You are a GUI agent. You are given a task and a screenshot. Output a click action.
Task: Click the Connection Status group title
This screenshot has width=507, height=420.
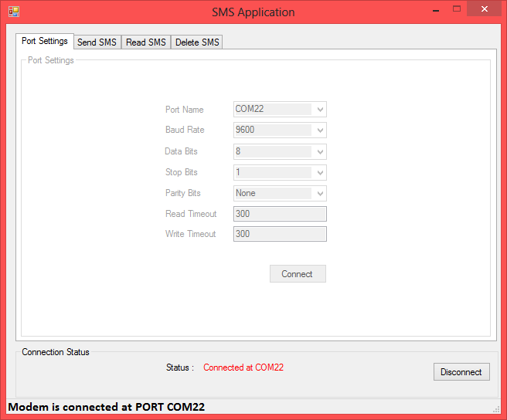56,352
